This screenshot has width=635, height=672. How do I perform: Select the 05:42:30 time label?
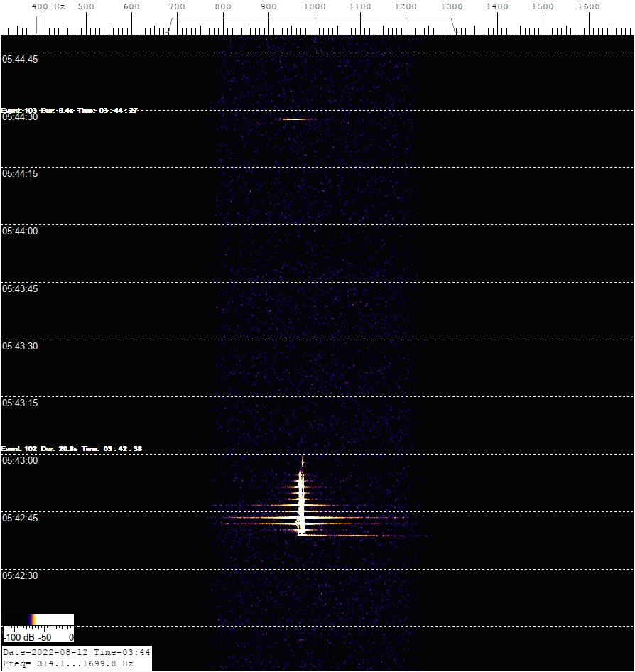[20, 575]
